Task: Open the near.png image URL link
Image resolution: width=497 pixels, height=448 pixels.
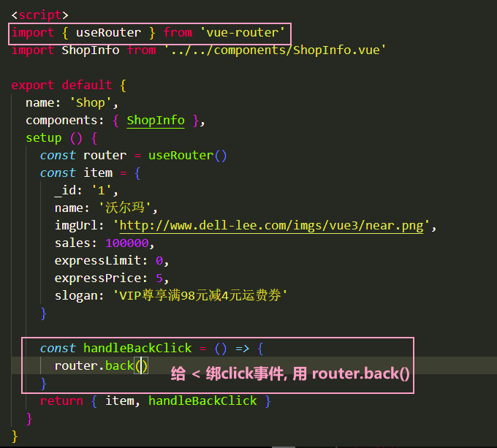Action: coord(271,226)
